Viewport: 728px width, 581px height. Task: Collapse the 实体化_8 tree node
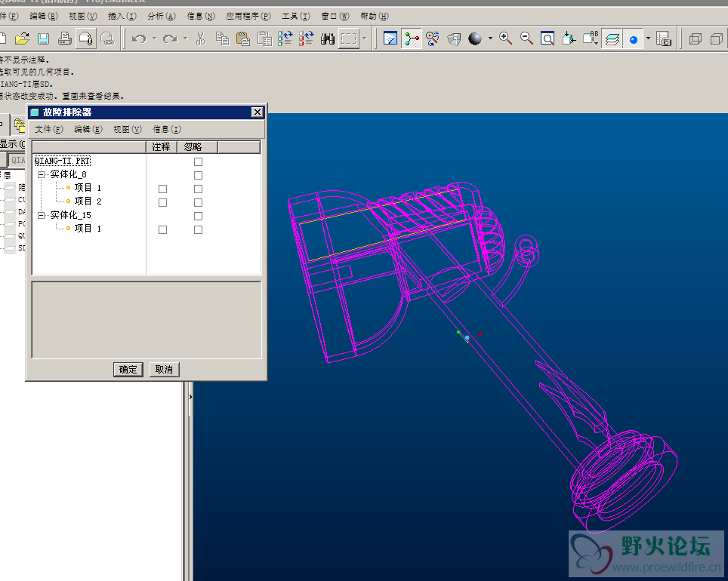pos(41,174)
